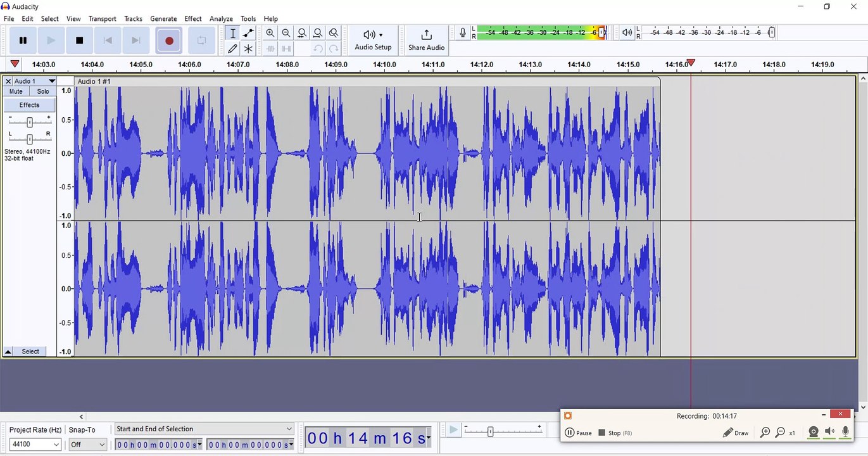
Task: Click Play-at-speed button in bottom toolbar
Action: click(453, 431)
